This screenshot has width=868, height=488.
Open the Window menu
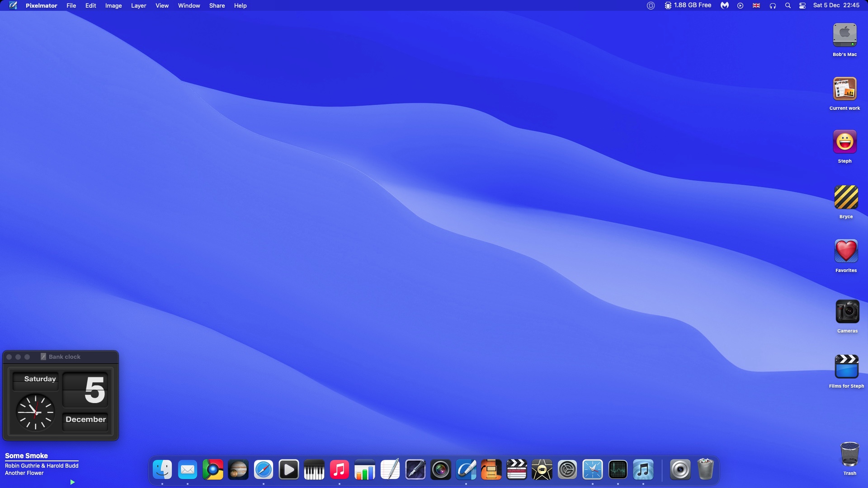(x=189, y=5)
